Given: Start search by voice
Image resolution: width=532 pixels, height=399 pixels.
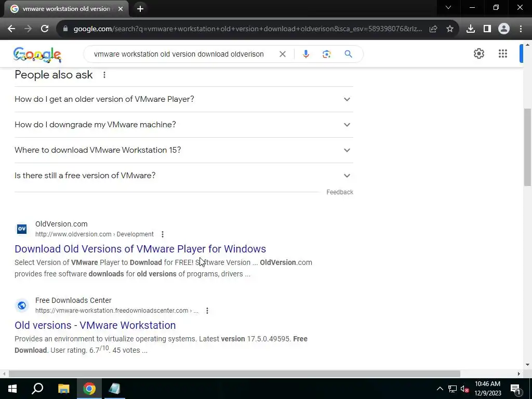Looking at the screenshot, I should tap(305, 54).
